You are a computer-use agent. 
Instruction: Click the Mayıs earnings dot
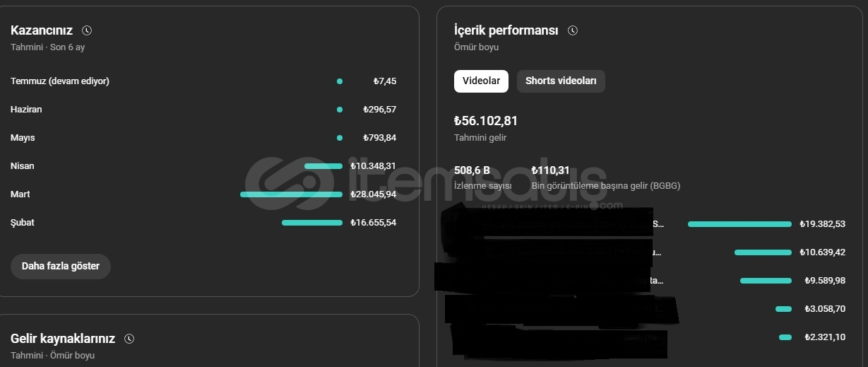coord(340,138)
